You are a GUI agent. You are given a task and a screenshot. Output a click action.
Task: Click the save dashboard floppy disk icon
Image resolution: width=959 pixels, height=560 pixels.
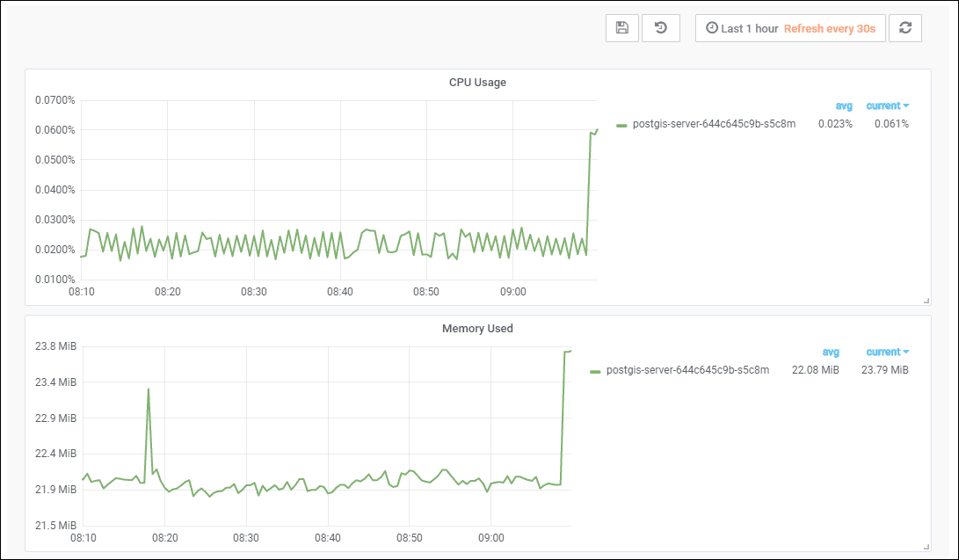[622, 28]
